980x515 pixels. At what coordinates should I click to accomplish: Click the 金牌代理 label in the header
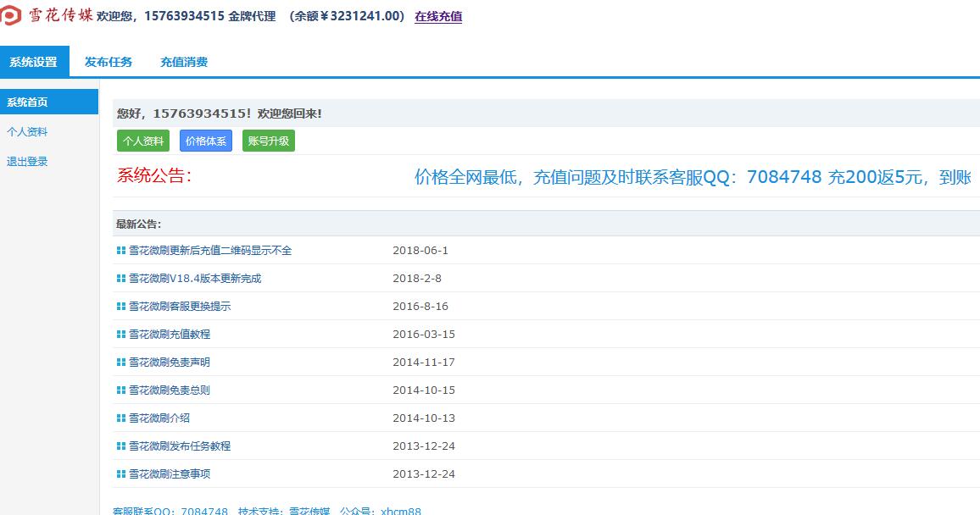click(x=252, y=16)
